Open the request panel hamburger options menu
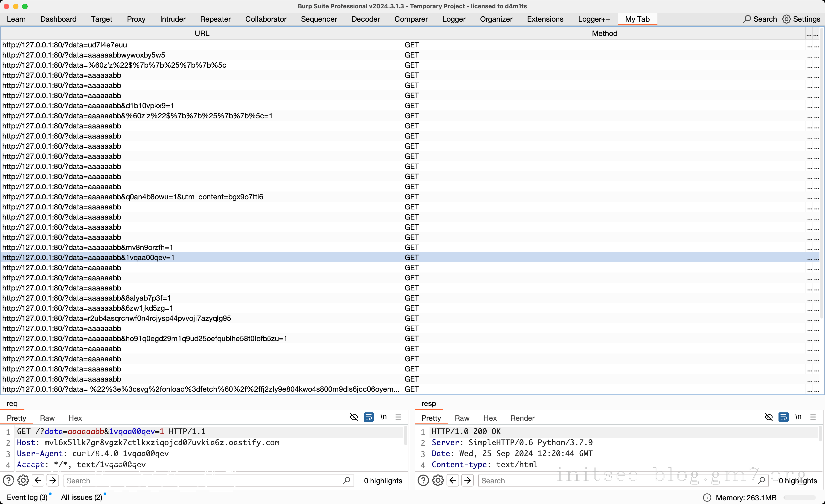825x504 pixels. click(x=398, y=417)
